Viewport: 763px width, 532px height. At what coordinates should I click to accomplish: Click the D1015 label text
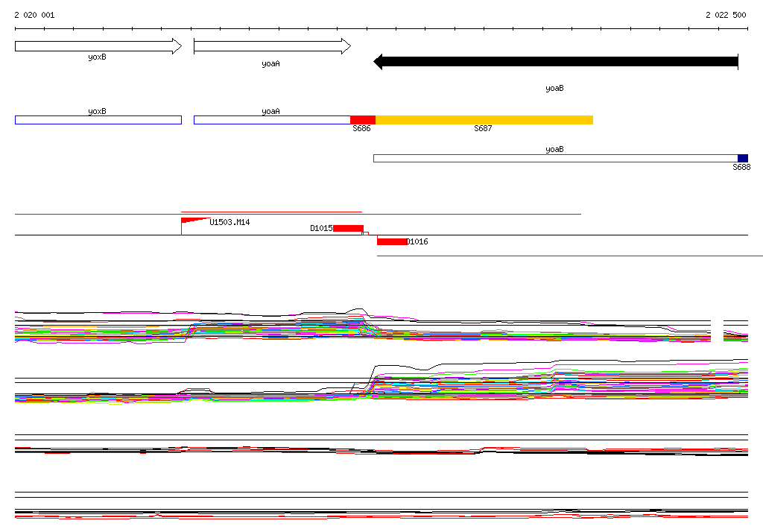tap(322, 228)
